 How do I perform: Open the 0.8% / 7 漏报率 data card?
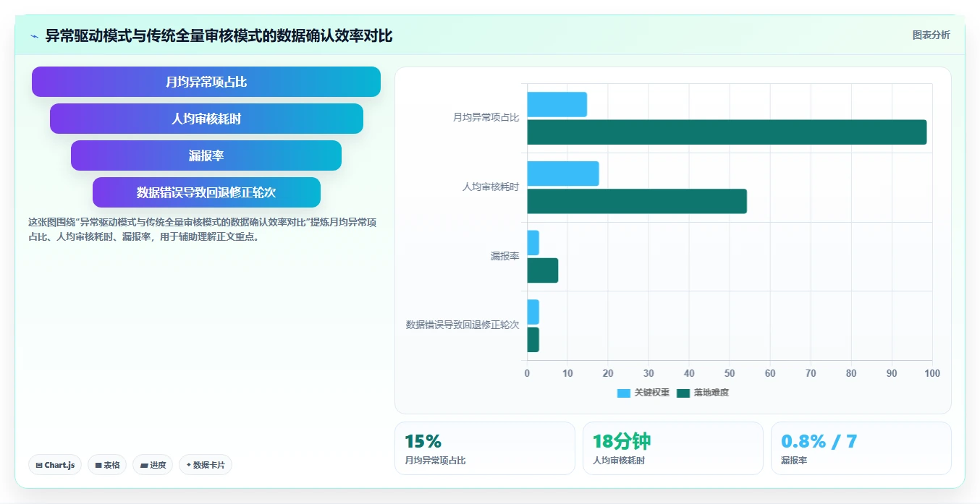point(861,448)
